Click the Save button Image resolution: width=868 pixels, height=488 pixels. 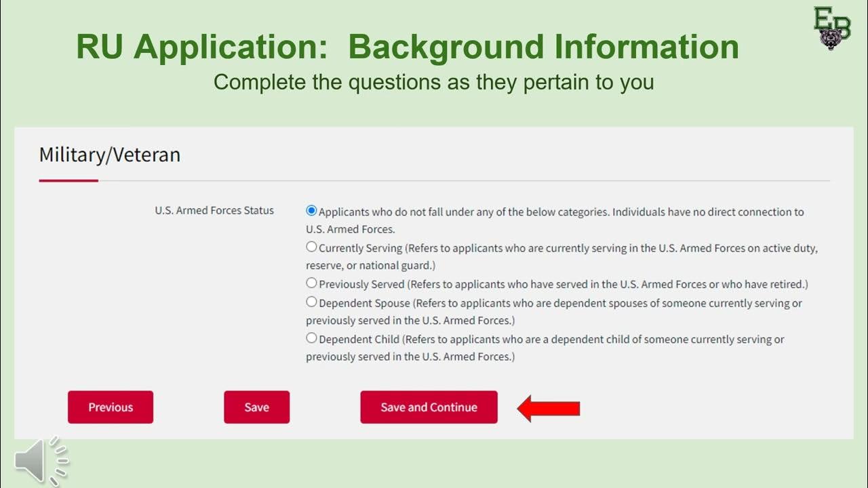(x=257, y=407)
